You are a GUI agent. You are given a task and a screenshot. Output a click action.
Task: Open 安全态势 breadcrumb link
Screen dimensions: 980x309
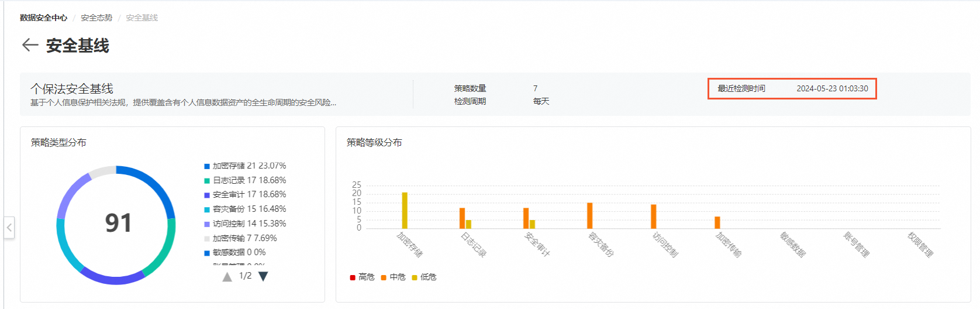(x=96, y=18)
